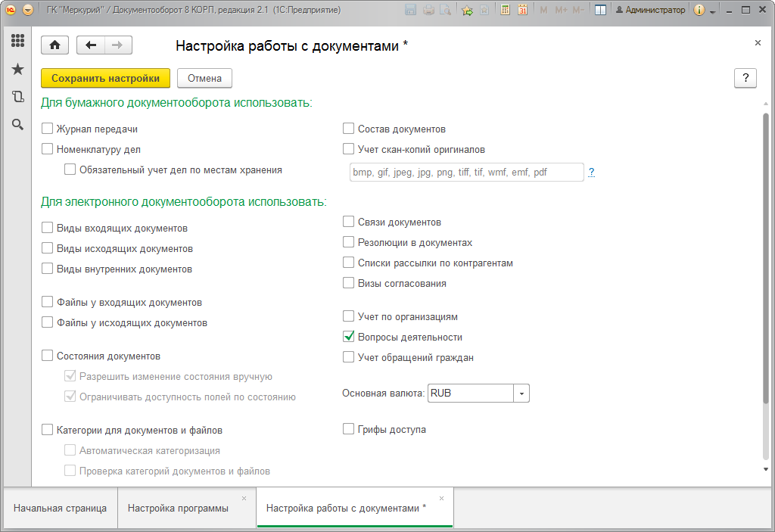
Task: Click the greyed favorites star icon
Action: [484, 10]
